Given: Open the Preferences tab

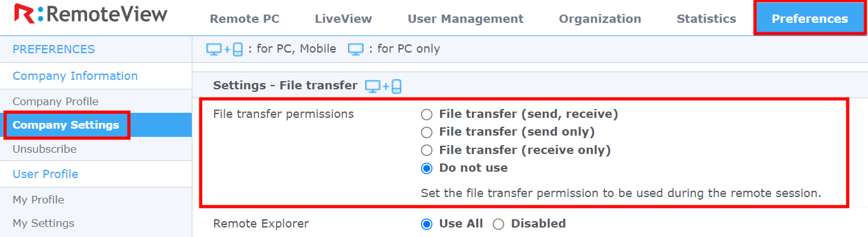Looking at the screenshot, I should 810,18.
